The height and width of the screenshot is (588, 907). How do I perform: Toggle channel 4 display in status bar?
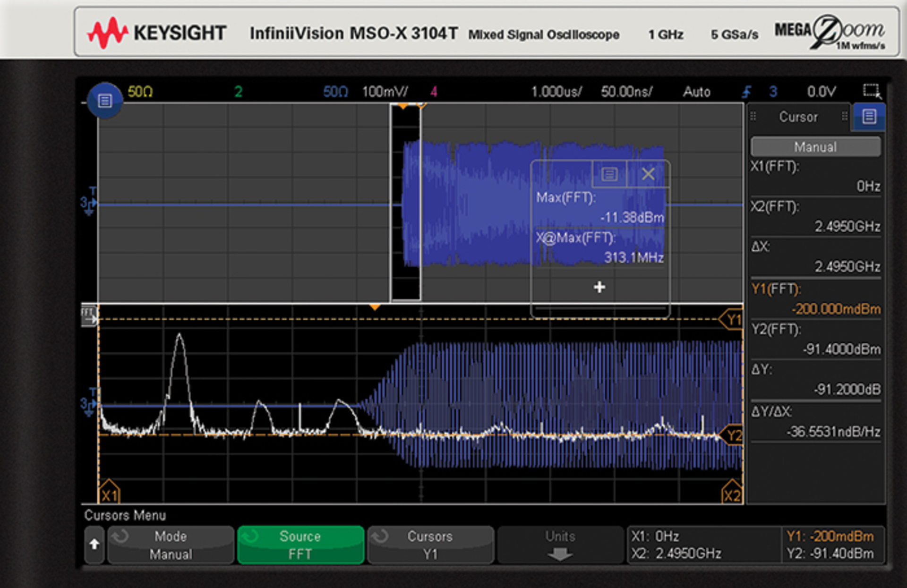[x=435, y=91]
